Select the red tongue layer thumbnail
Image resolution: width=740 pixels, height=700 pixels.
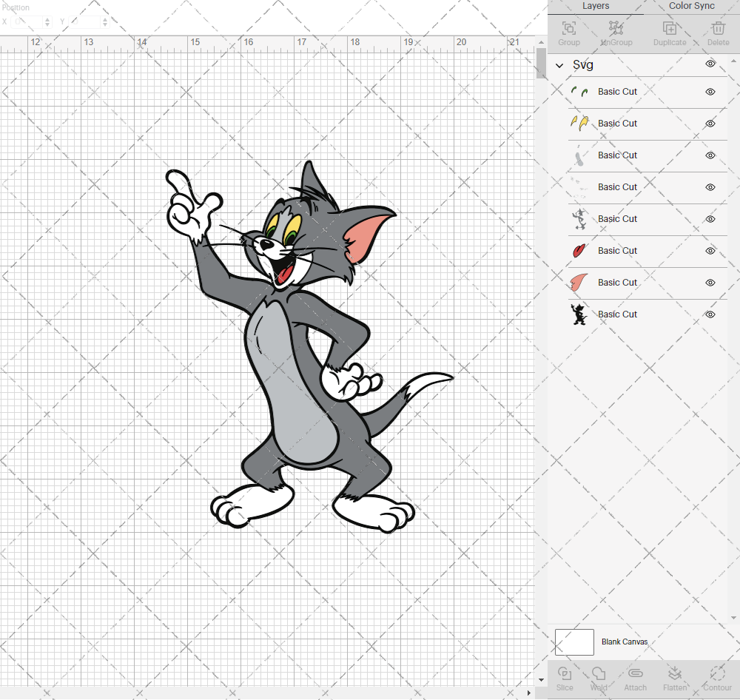pos(579,250)
